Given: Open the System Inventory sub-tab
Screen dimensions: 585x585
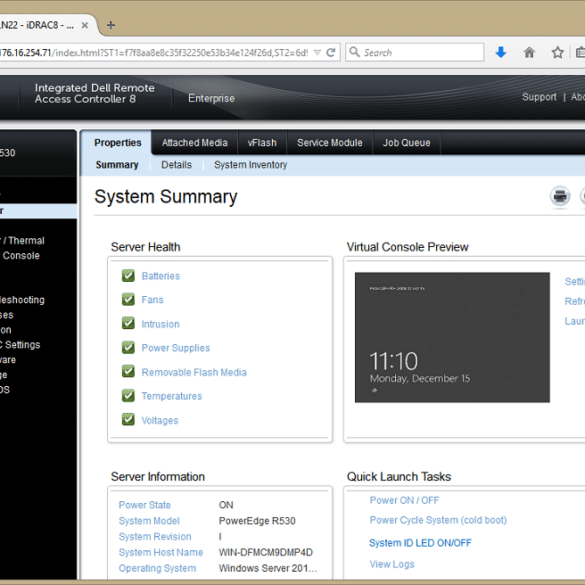Looking at the screenshot, I should tap(250, 165).
